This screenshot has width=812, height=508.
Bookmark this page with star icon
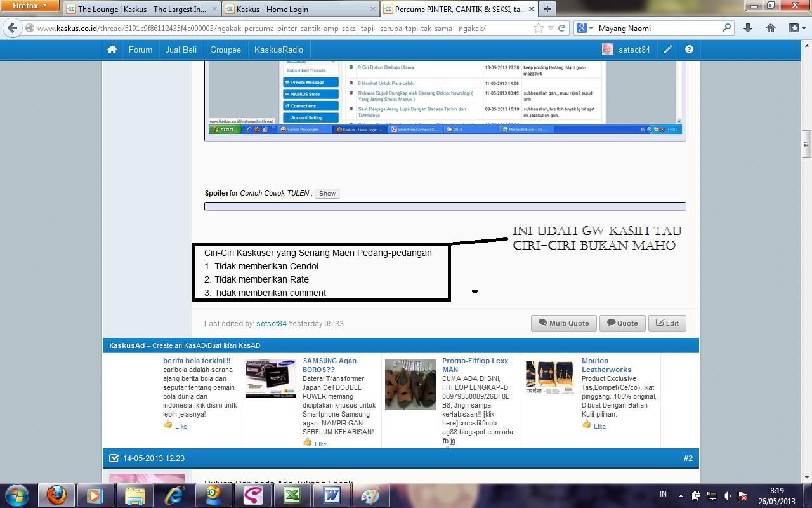pos(538,29)
